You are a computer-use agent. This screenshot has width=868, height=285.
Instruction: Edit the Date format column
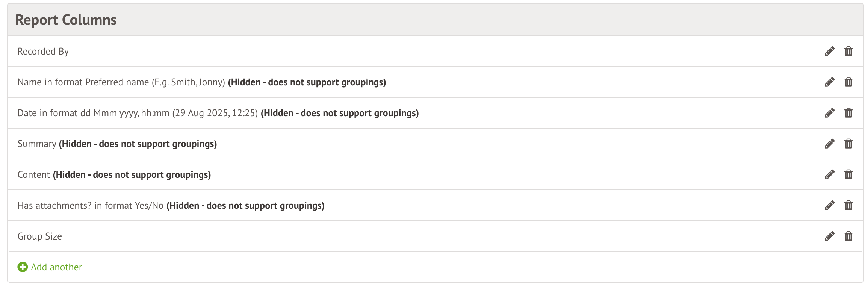pyautogui.click(x=830, y=113)
